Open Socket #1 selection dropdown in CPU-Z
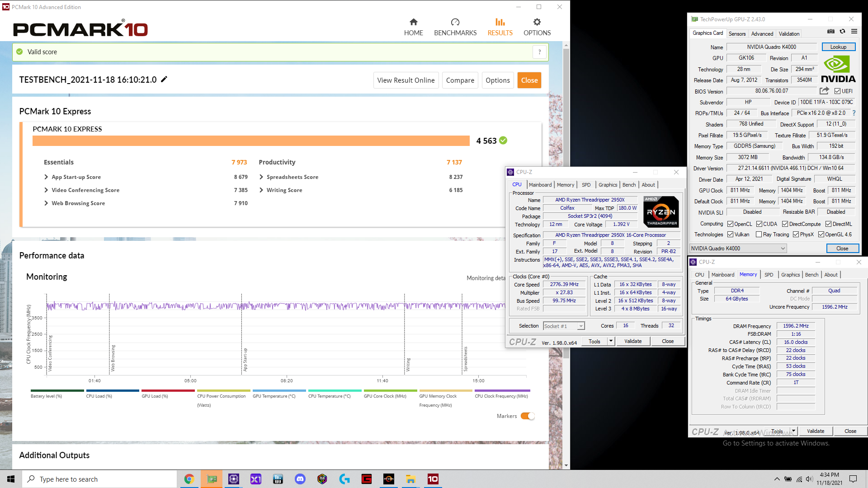The width and height of the screenshot is (868, 488). tap(564, 326)
